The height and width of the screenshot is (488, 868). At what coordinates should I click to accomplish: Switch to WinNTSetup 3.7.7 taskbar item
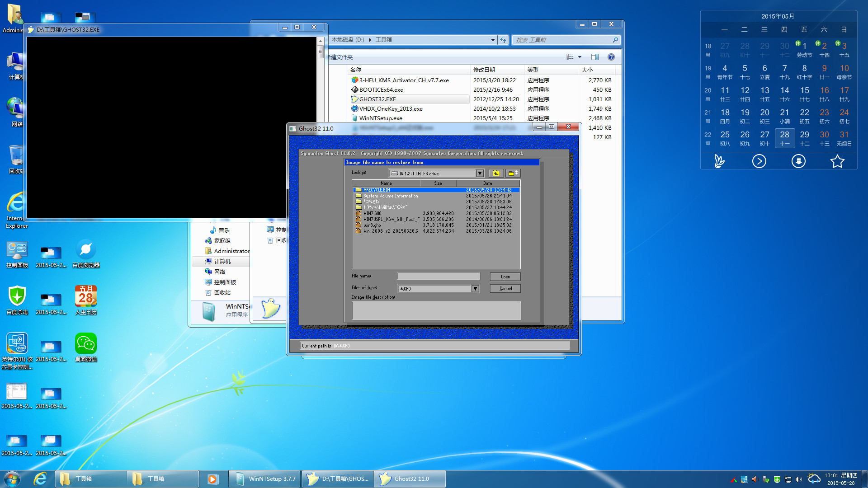pos(265,479)
